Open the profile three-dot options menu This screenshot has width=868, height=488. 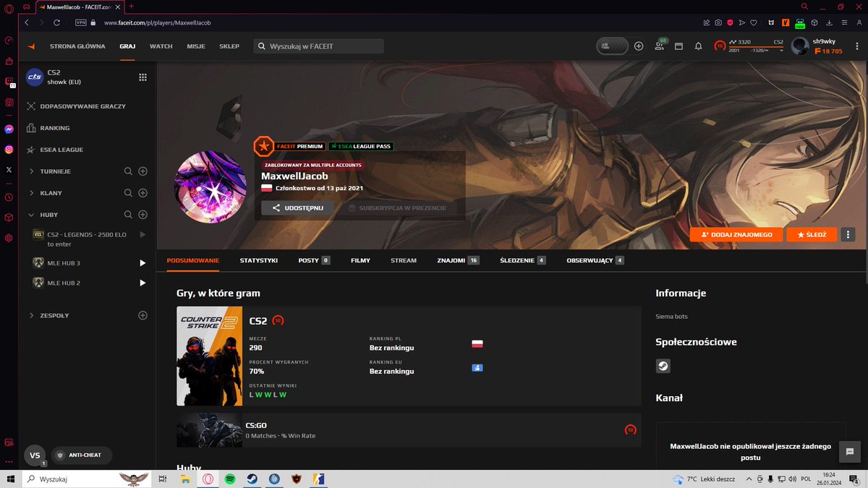848,234
